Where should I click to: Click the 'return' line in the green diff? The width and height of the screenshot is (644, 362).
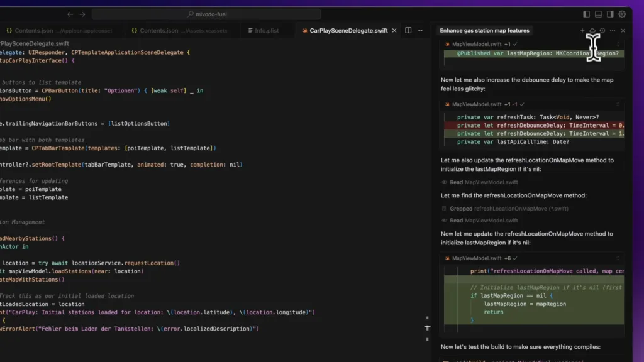coord(493,312)
